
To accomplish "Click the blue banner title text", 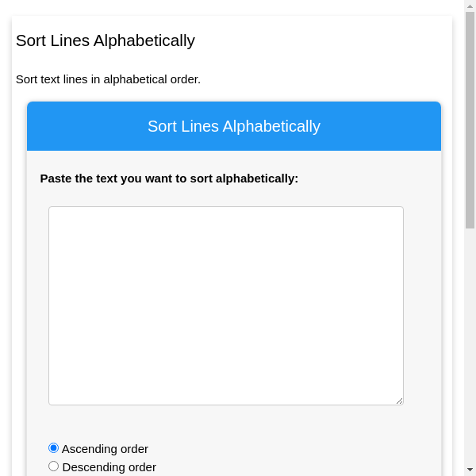I will pyautogui.click(x=234, y=126).
